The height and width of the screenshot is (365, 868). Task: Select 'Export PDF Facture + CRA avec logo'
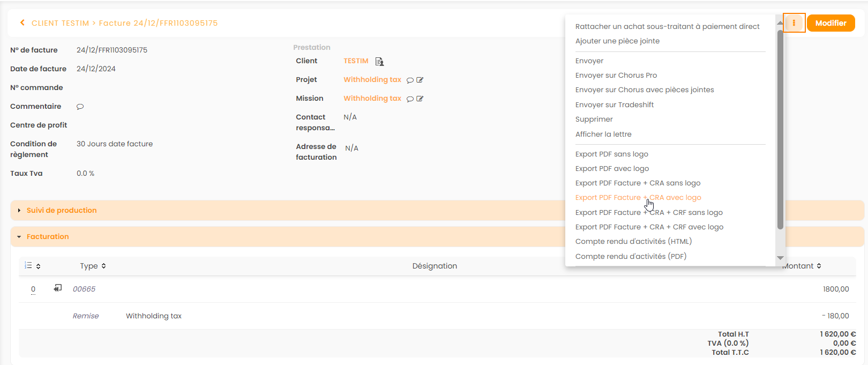[x=638, y=198]
